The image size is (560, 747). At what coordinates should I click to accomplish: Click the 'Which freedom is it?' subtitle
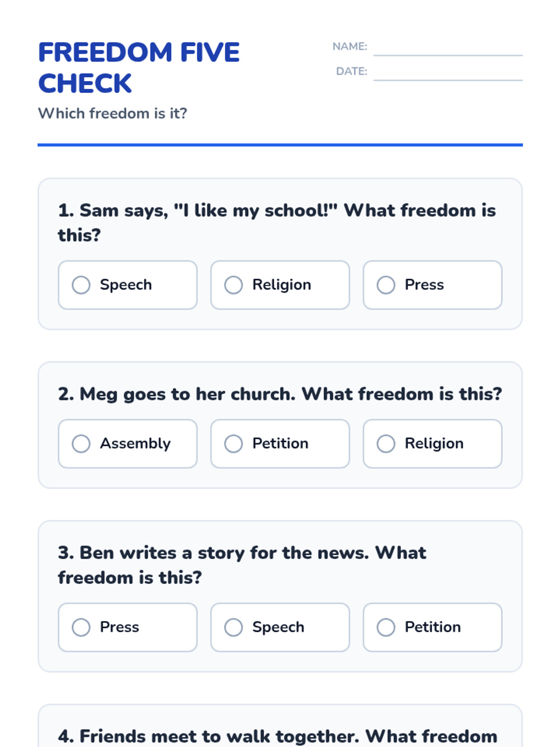point(112,113)
